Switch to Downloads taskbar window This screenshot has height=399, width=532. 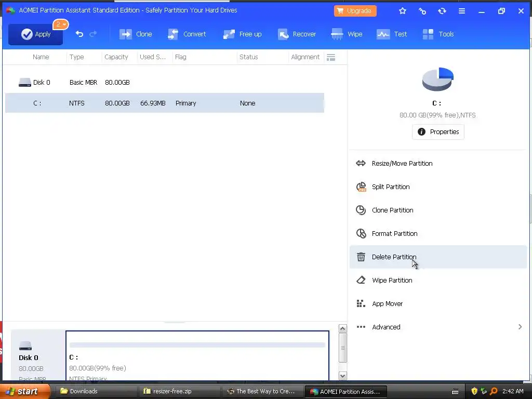point(96,391)
